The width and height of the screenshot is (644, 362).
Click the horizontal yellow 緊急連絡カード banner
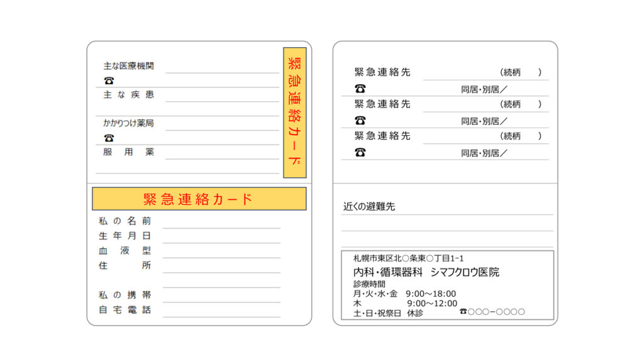point(199,199)
